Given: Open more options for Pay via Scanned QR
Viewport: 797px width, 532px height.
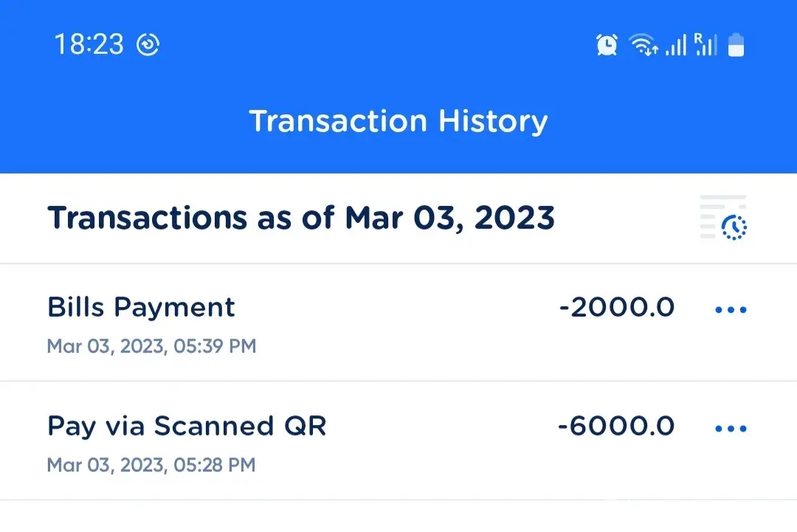Looking at the screenshot, I should 731,429.
